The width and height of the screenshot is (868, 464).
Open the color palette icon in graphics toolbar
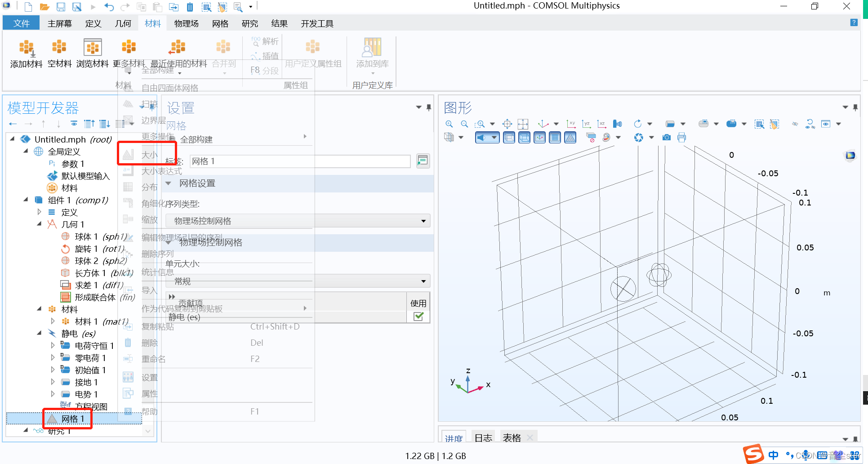tap(606, 137)
